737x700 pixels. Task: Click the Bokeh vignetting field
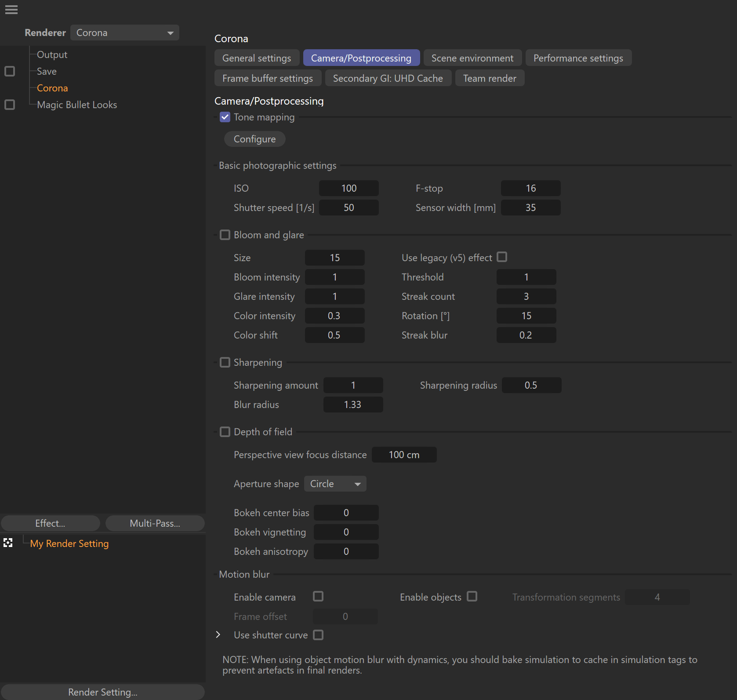346,532
